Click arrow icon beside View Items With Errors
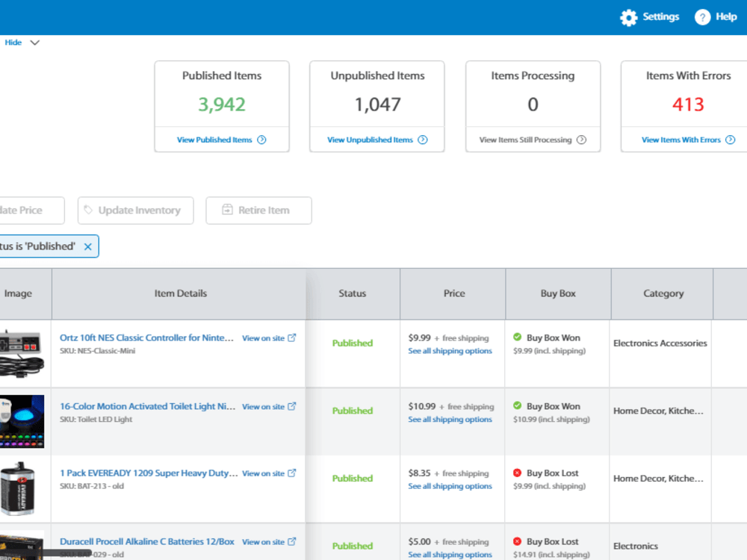This screenshot has height=560, width=747. (731, 140)
